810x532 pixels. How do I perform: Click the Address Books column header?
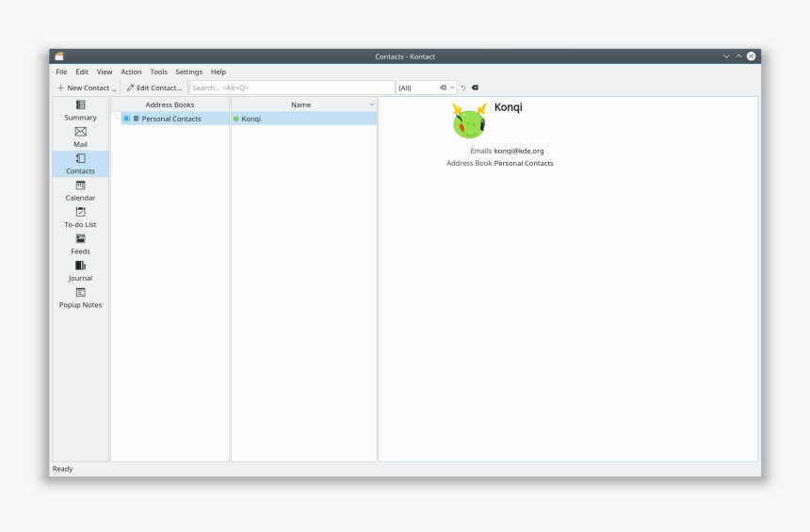tap(170, 105)
